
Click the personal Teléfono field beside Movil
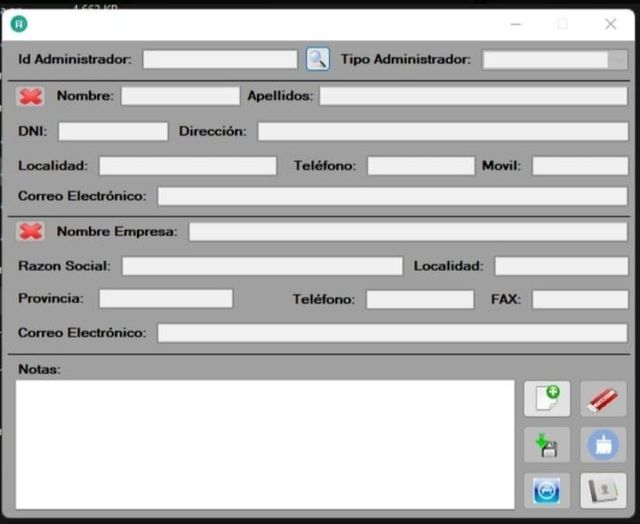pos(421,166)
